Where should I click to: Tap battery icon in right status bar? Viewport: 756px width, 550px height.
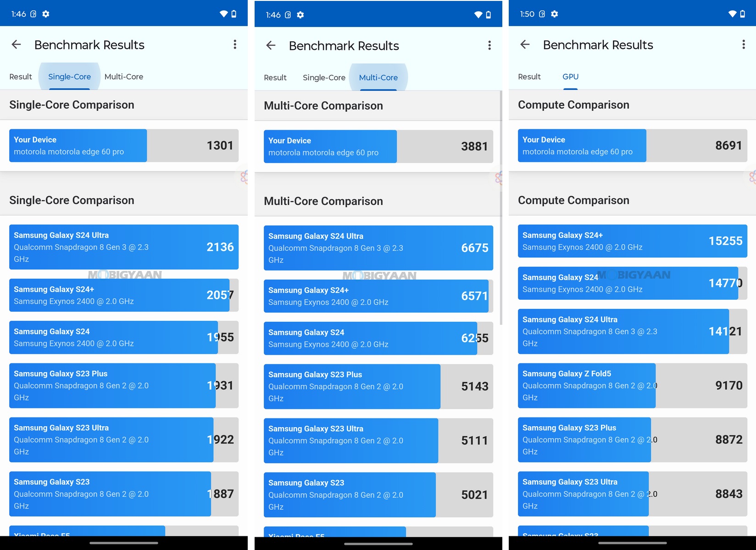coord(743,14)
